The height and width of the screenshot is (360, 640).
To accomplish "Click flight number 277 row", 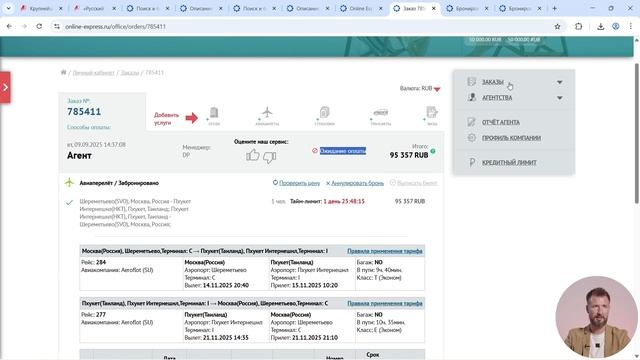I will tap(93, 315).
